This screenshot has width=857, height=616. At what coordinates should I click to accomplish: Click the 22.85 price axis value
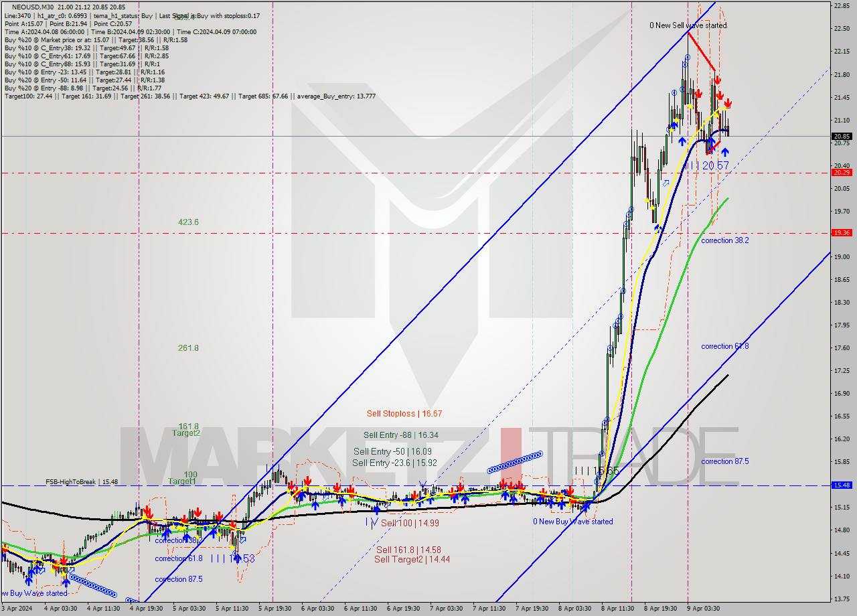pyautogui.click(x=842, y=6)
